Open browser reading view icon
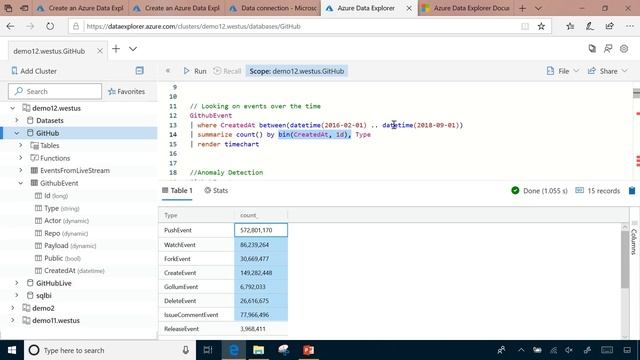This screenshot has width=640, height=360. pos(525,26)
